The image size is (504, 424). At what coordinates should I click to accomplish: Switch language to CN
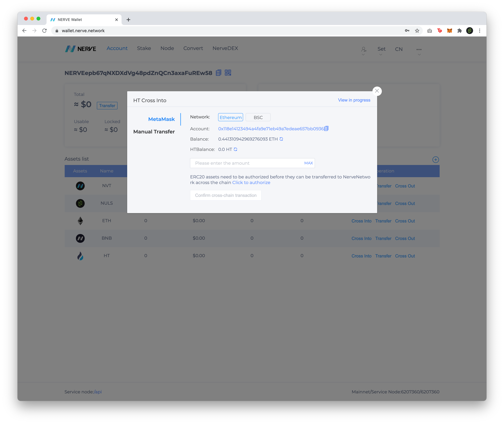click(399, 49)
